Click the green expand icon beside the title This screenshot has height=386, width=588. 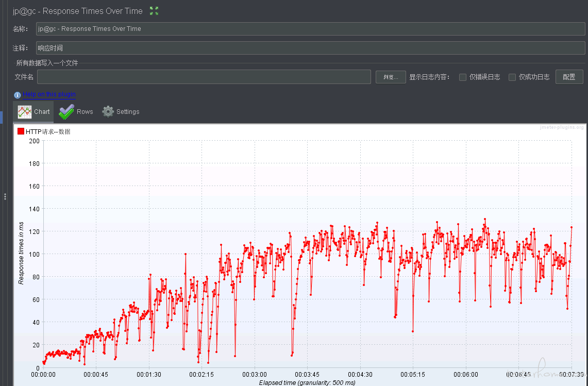(154, 11)
